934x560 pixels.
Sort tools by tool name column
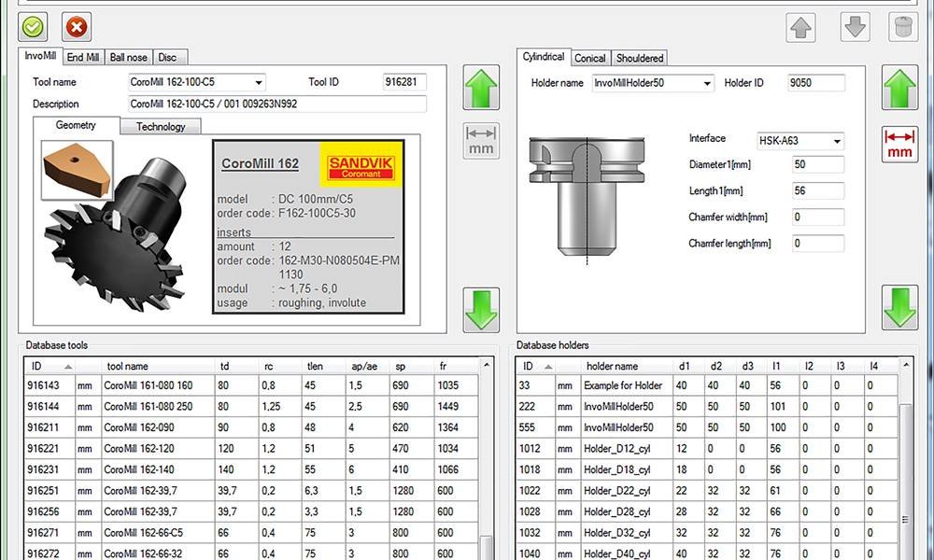[159, 367]
